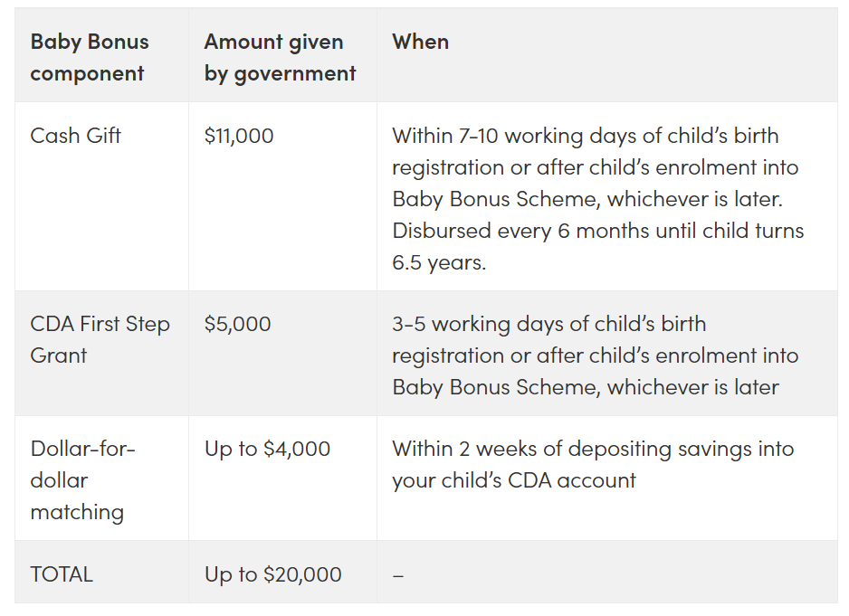Click the dash in the TOTAL row
The width and height of the screenshot is (849, 616).
tap(398, 575)
